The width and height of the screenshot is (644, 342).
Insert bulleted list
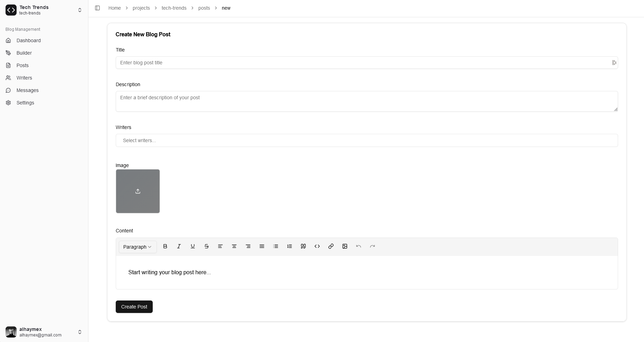[276, 246]
